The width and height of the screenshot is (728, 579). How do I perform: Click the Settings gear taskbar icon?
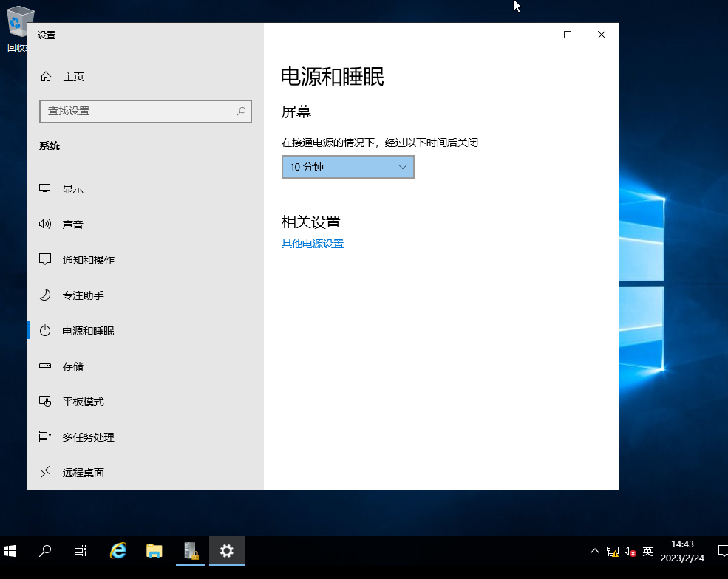coord(227,551)
